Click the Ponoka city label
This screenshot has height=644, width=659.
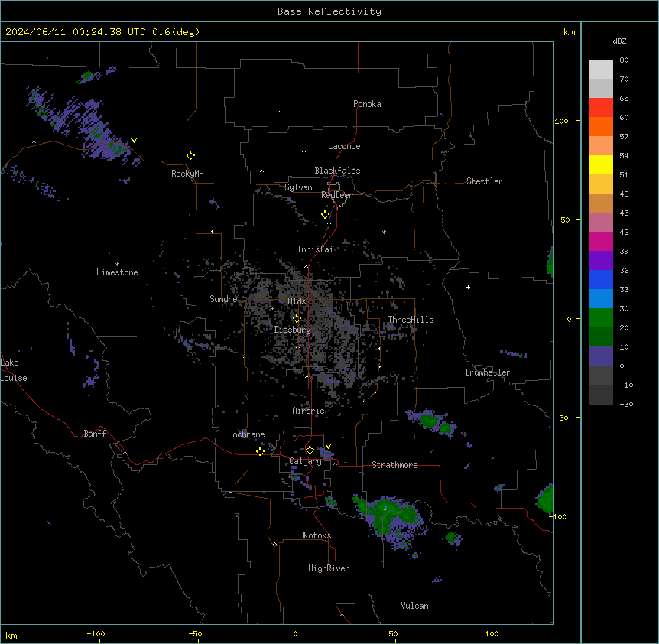367,104
